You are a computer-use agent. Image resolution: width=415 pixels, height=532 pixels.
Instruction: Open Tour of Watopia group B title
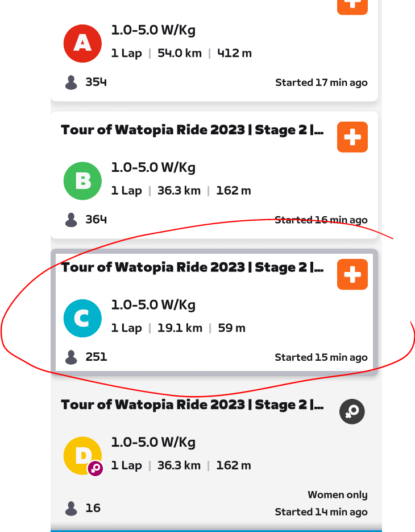192,130
